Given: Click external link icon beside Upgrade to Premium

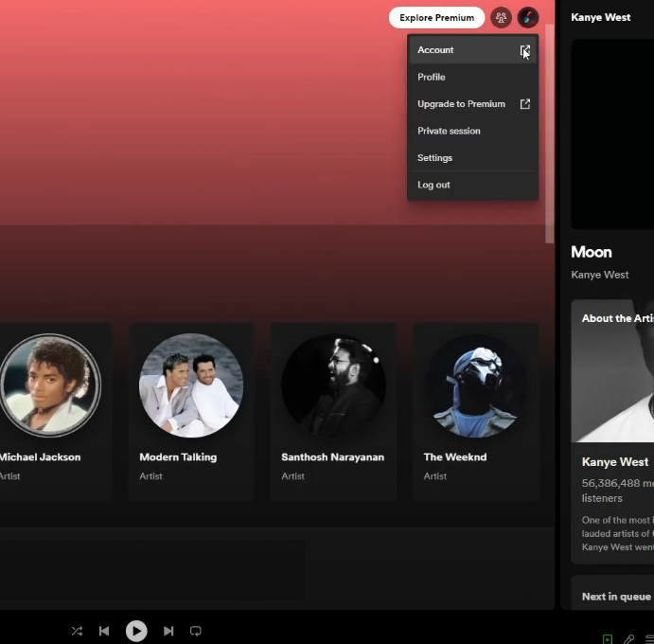Looking at the screenshot, I should [x=525, y=104].
